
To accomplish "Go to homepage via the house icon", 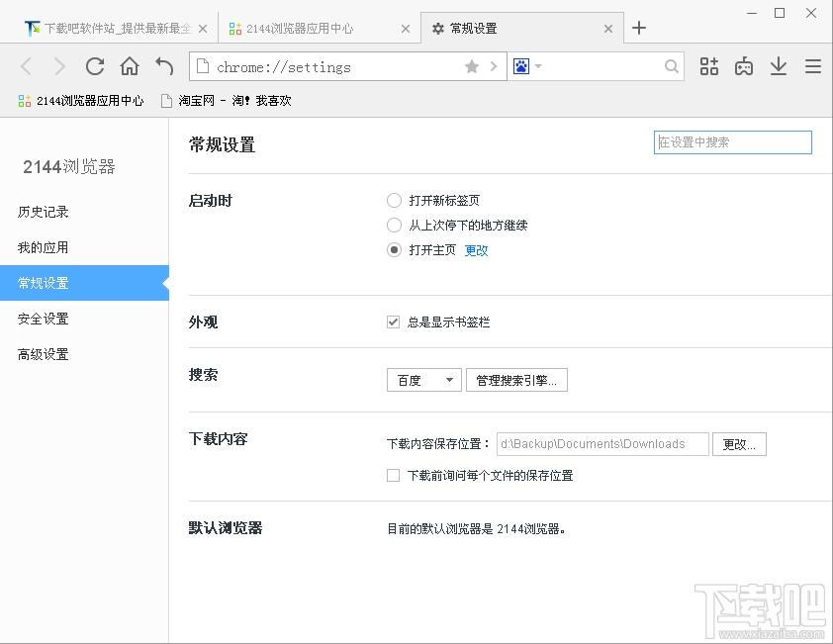I will click(130, 66).
